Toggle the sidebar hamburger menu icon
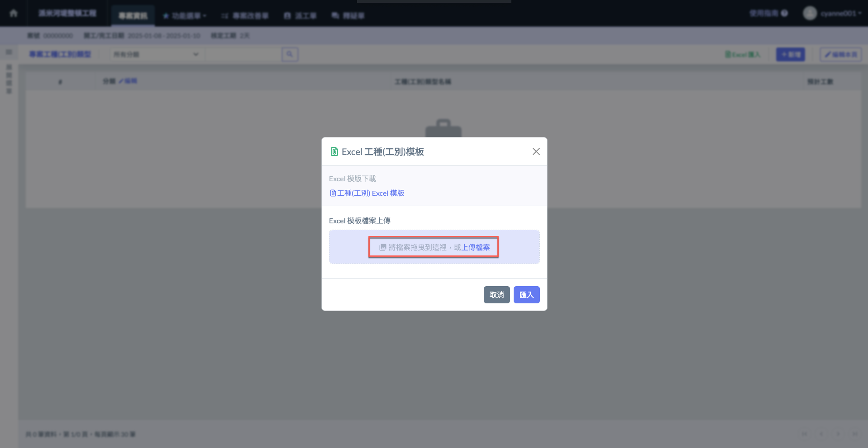Image resolution: width=868 pixels, height=448 pixels. pyautogui.click(x=9, y=52)
